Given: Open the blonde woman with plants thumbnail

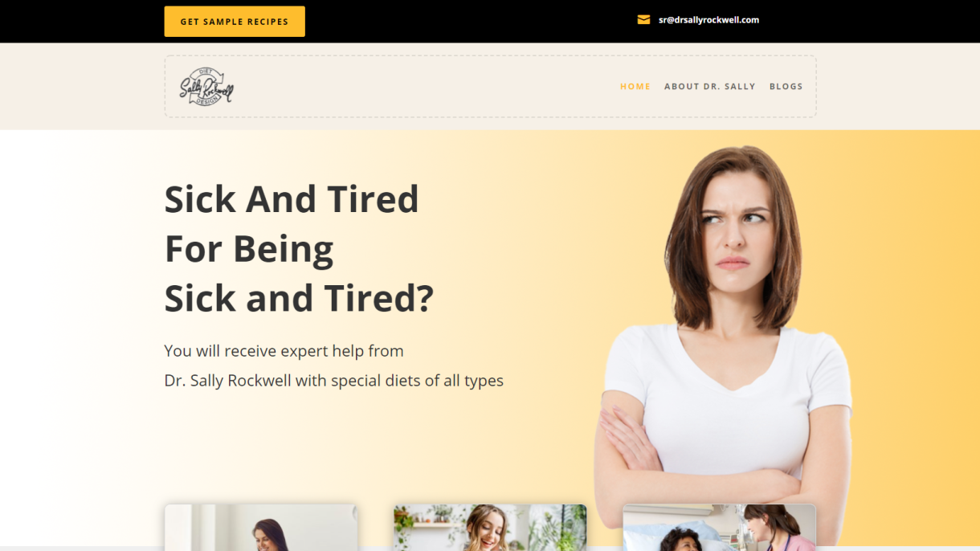Looking at the screenshot, I should [490, 528].
